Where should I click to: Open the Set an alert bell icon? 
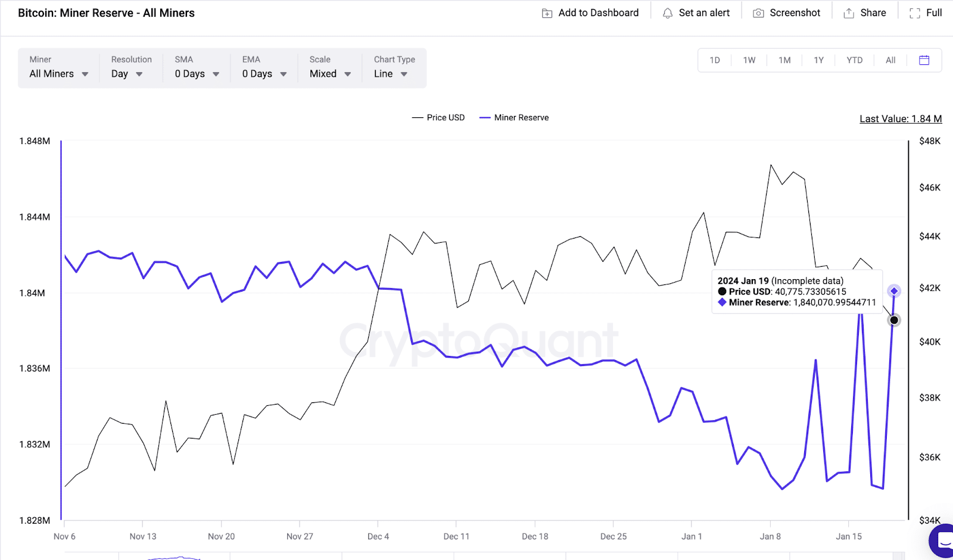tap(668, 12)
